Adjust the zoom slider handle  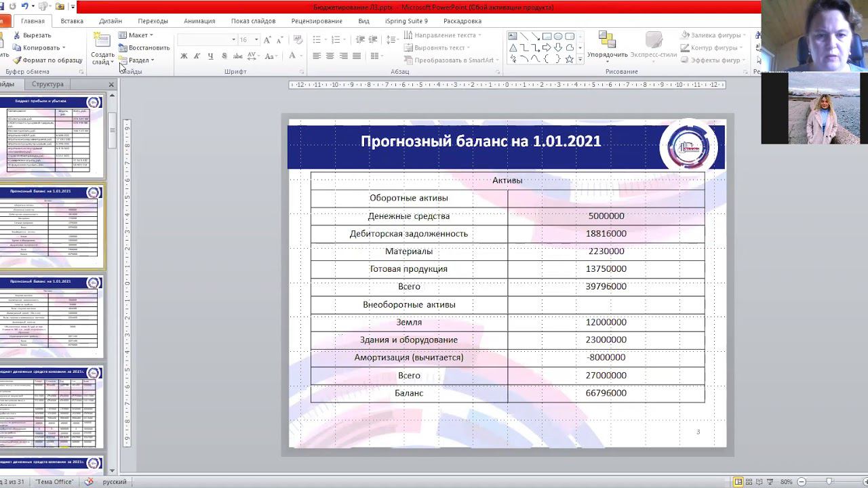(829, 482)
